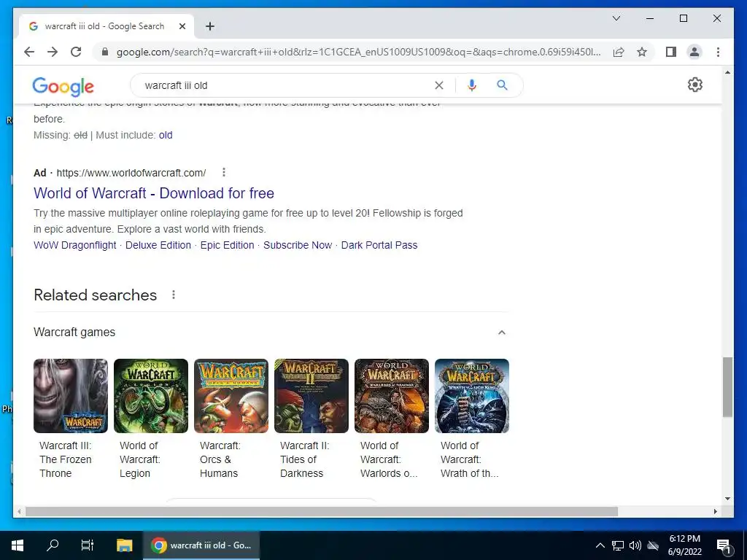
Task: Share this page from address bar
Action: (x=619, y=52)
